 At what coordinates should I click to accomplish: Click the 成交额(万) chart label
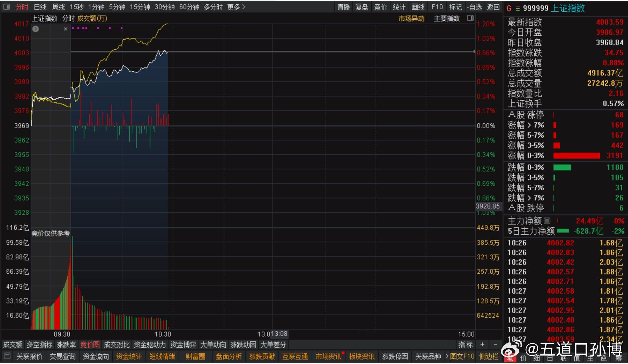coord(92,18)
